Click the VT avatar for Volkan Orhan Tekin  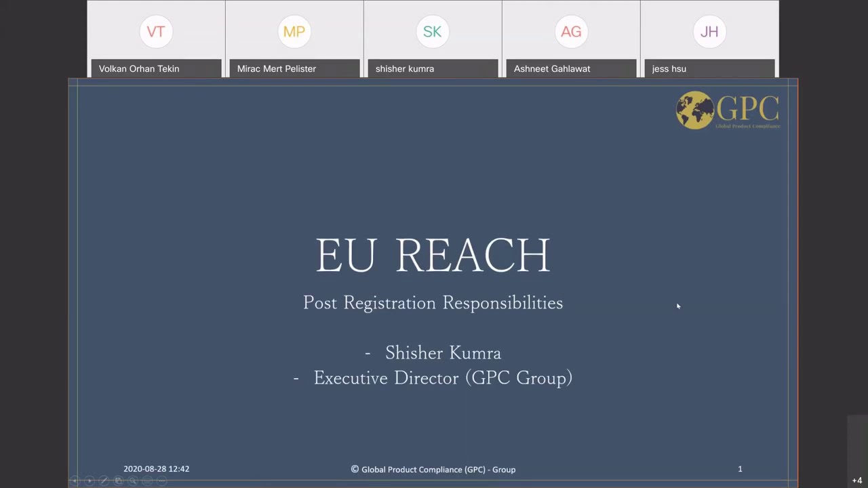coord(156,32)
